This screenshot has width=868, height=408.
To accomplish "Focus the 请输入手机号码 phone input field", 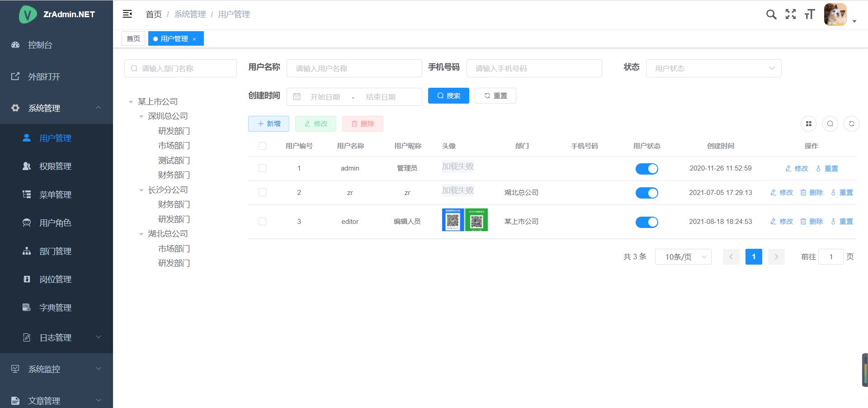I will [534, 68].
